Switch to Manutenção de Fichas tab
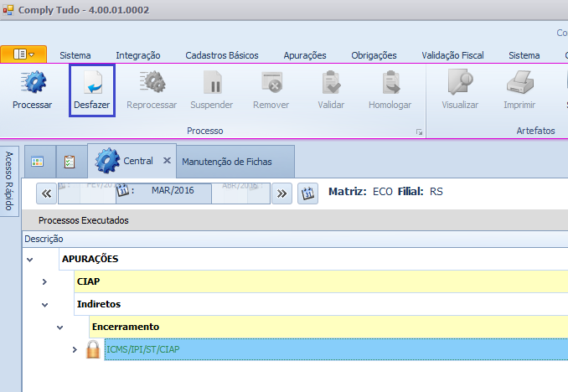The image size is (568, 392). tap(226, 161)
